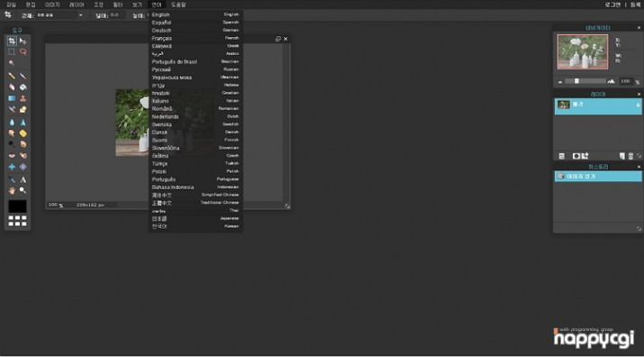The height and width of the screenshot is (357, 644).
Task: Delete layer using the trash icon
Action: click(x=630, y=156)
